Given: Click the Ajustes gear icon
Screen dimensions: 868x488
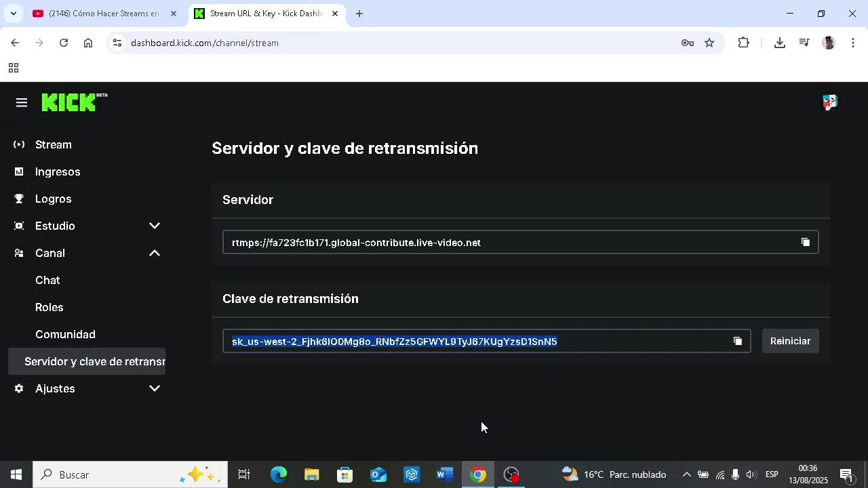Looking at the screenshot, I should [19, 388].
